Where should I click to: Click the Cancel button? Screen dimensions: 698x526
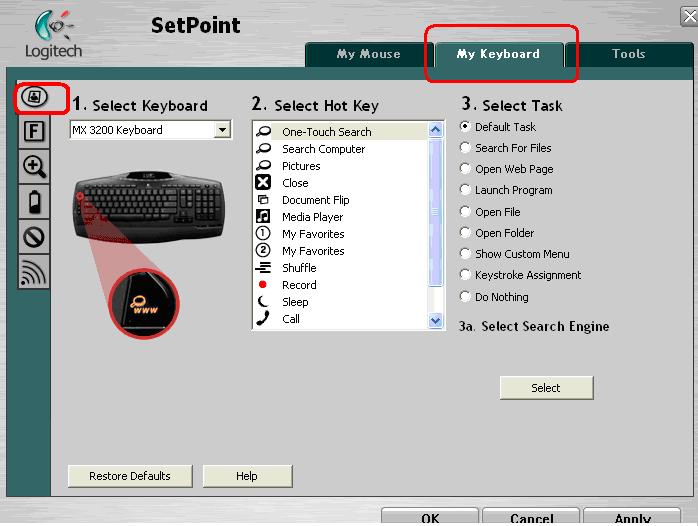[x=532, y=517]
